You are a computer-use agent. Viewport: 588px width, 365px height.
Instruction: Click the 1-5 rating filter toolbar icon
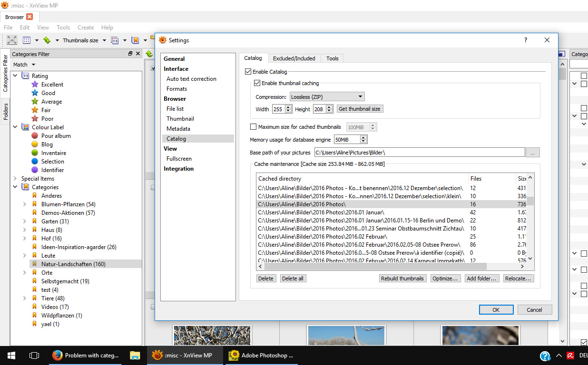point(115,40)
